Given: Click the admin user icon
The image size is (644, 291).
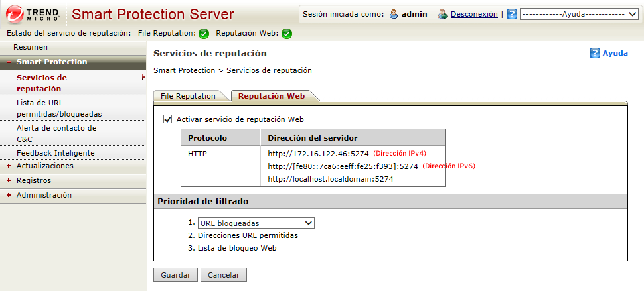Looking at the screenshot, I should coord(394,14).
